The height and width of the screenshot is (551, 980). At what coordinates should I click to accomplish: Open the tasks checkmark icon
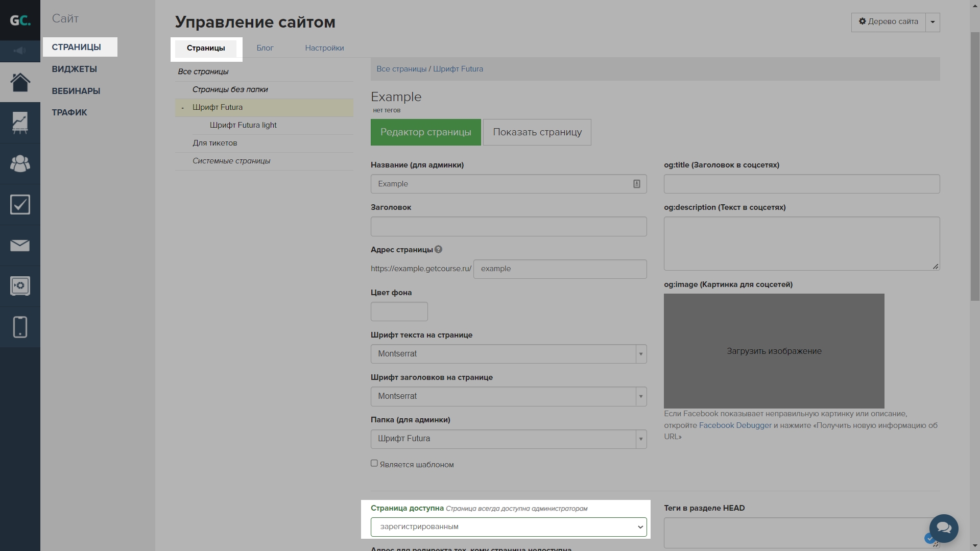click(20, 204)
